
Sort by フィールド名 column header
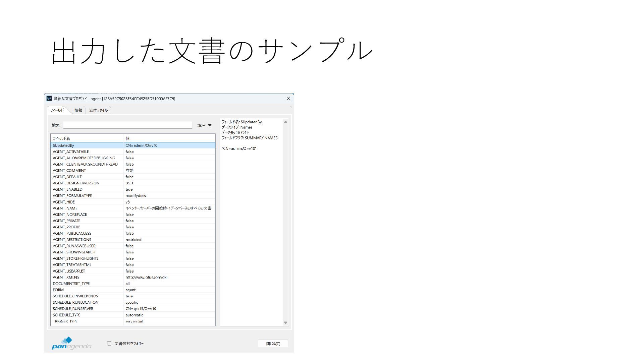coord(87,138)
